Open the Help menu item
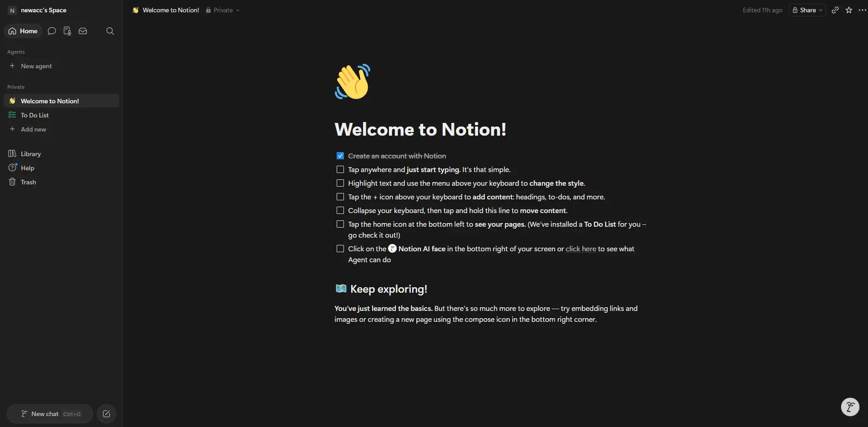 click(x=61, y=168)
